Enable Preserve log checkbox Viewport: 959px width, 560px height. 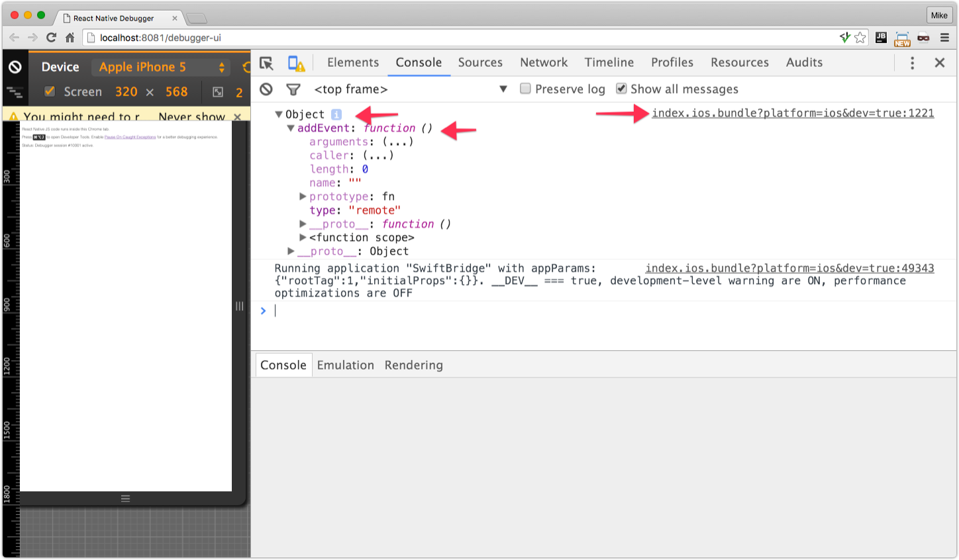tap(525, 88)
